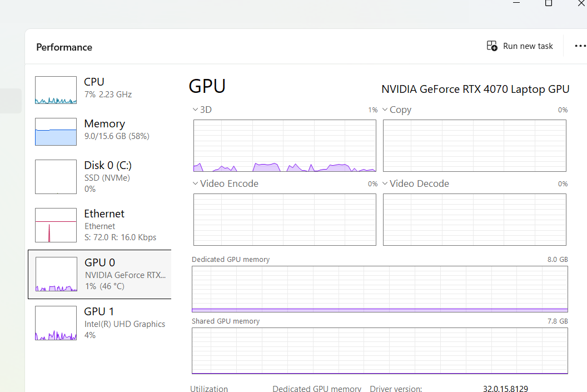Expand the 3D graph dropdown chevron
Image resolution: width=587 pixels, height=392 pixels.
coord(195,110)
